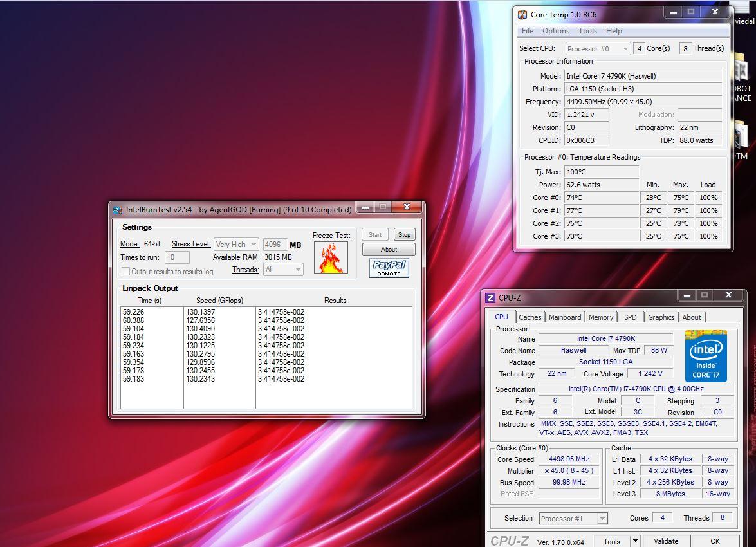
Task: Open Core Temp Help menu
Action: pyautogui.click(x=614, y=31)
